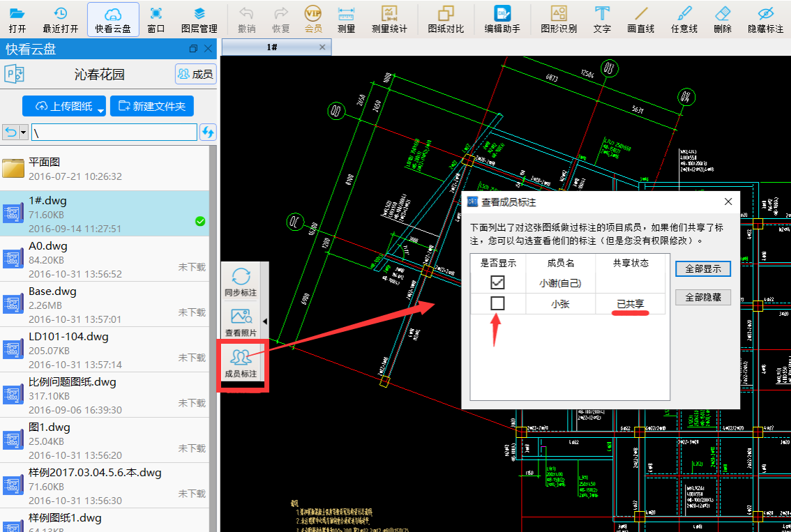Screen dimensions: 791x532
Task: Click the 新建文件夹 new folder button
Action: pyautogui.click(x=152, y=106)
